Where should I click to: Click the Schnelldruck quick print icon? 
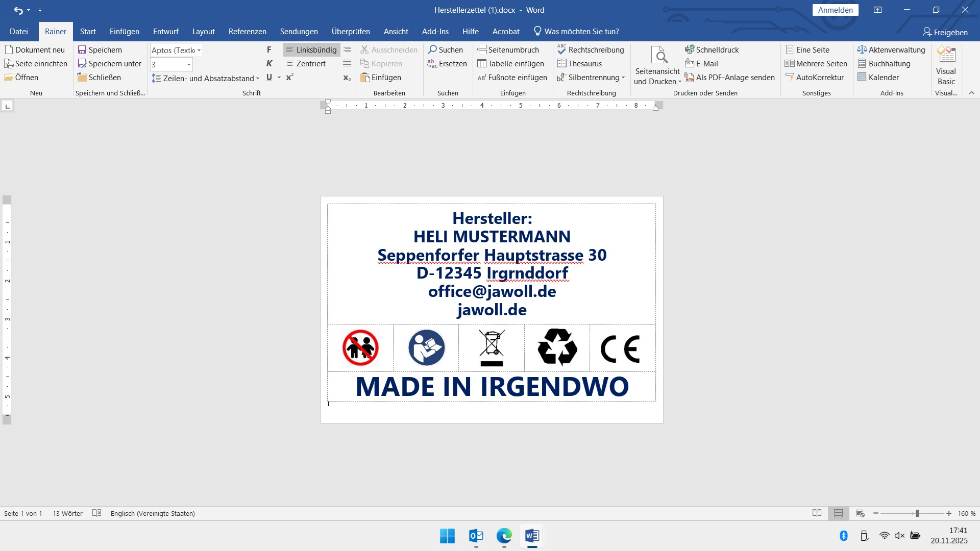pyautogui.click(x=690, y=49)
